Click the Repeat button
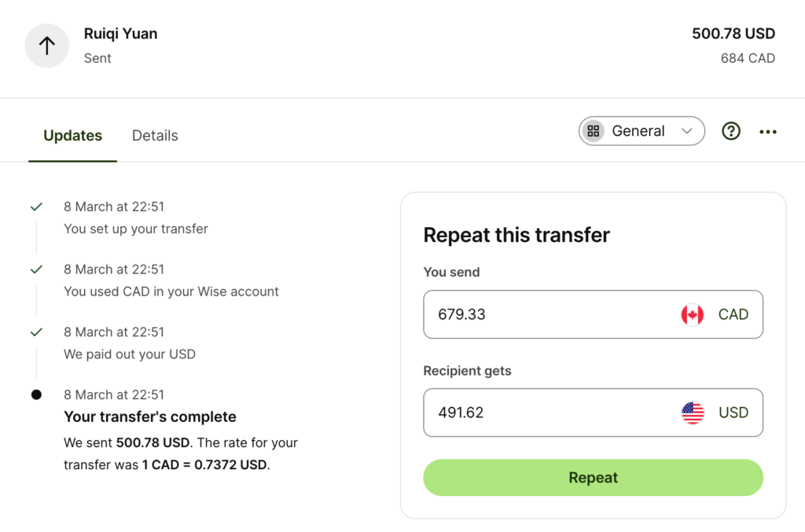Screen dimensions: 805x532 click(x=593, y=477)
